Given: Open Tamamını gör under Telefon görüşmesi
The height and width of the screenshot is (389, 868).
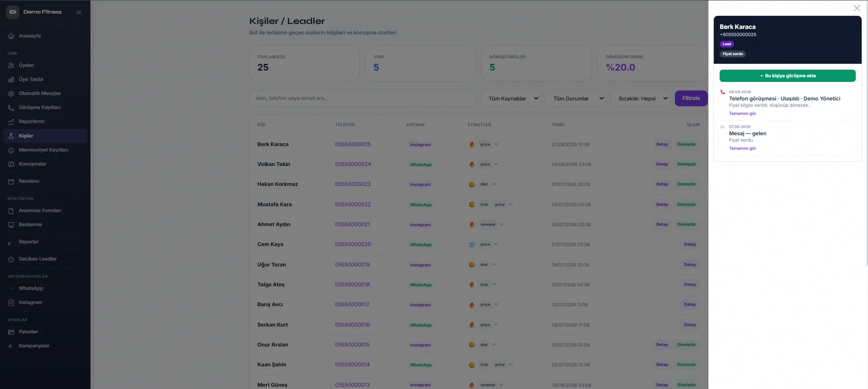Looking at the screenshot, I should click(742, 114).
